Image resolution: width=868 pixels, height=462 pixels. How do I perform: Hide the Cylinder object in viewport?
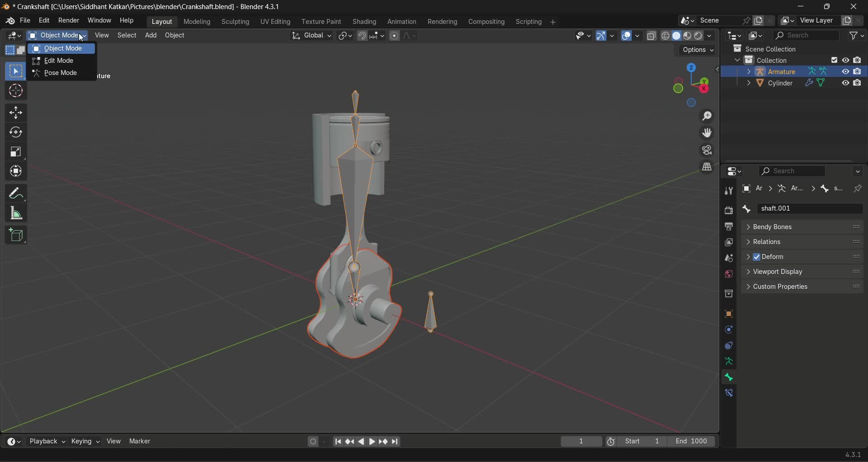tap(845, 83)
